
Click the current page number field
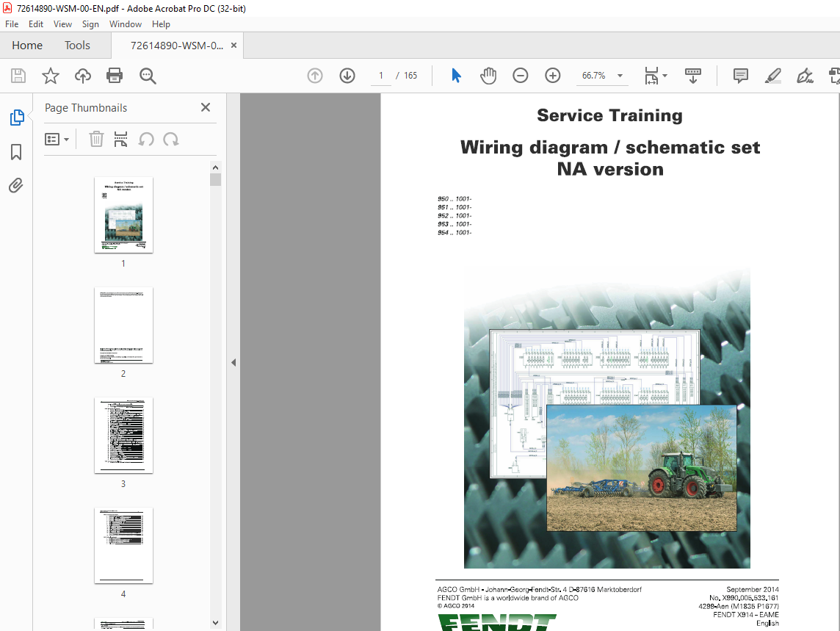click(381, 76)
